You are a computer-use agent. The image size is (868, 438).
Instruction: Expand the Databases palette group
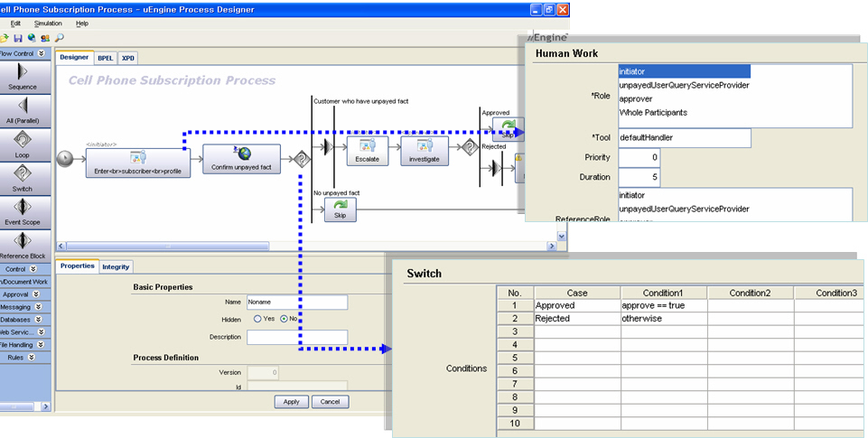(x=38, y=320)
